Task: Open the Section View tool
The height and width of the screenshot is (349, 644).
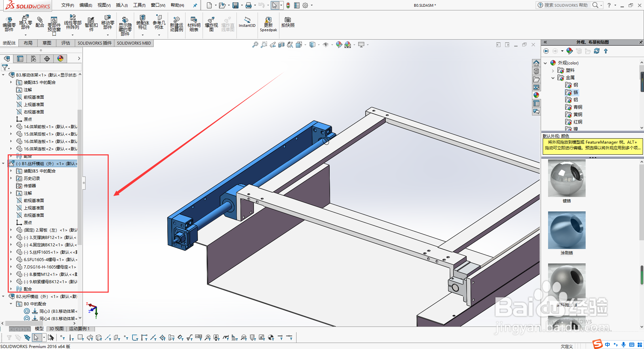Action: (x=282, y=44)
